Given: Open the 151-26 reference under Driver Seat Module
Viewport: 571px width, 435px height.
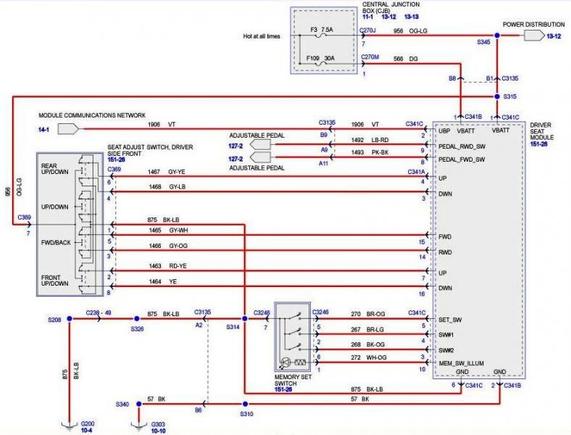Looking at the screenshot, I should coord(539,144).
